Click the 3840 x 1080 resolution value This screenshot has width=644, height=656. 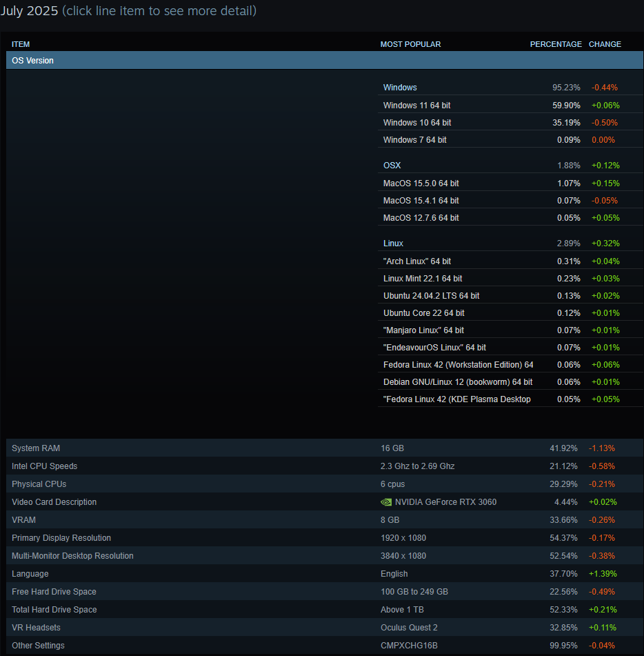point(403,556)
